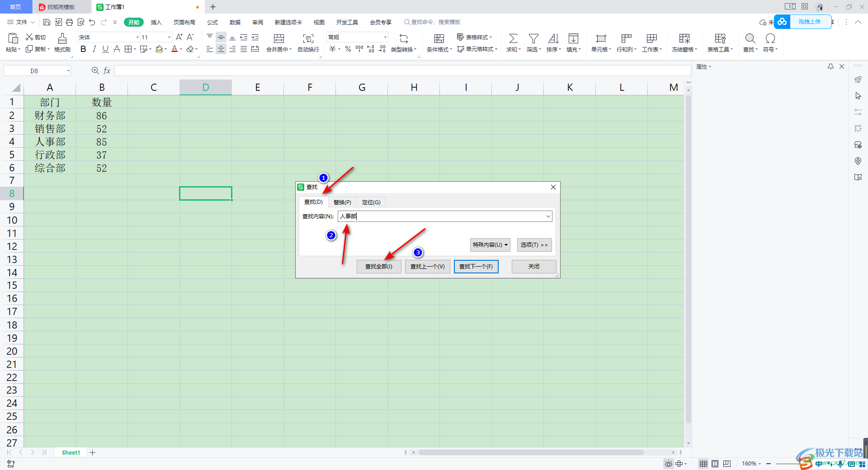This screenshot has width=868, height=470.
Task: Open the Special Content (特殊内容) dropdown
Action: tap(490, 244)
